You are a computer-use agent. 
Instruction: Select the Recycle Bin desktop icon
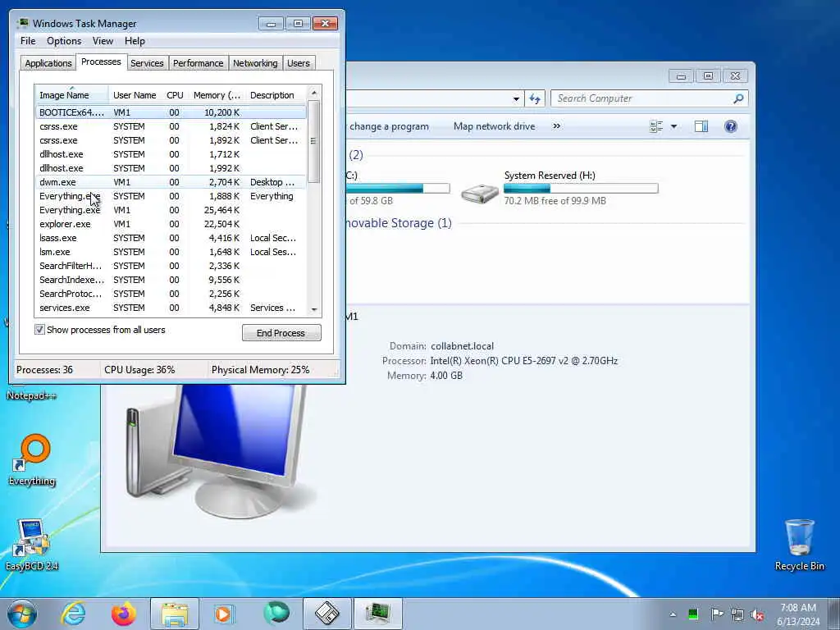click(x=799, y=545)
